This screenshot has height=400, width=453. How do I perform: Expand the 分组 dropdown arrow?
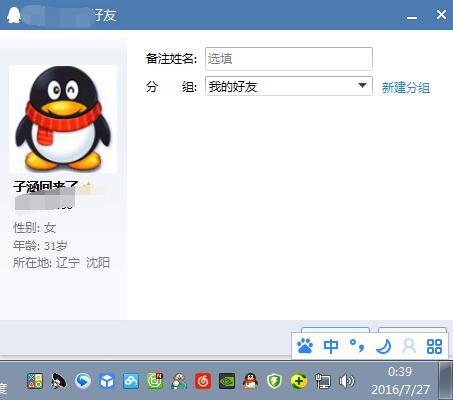(x=362, y=86)
